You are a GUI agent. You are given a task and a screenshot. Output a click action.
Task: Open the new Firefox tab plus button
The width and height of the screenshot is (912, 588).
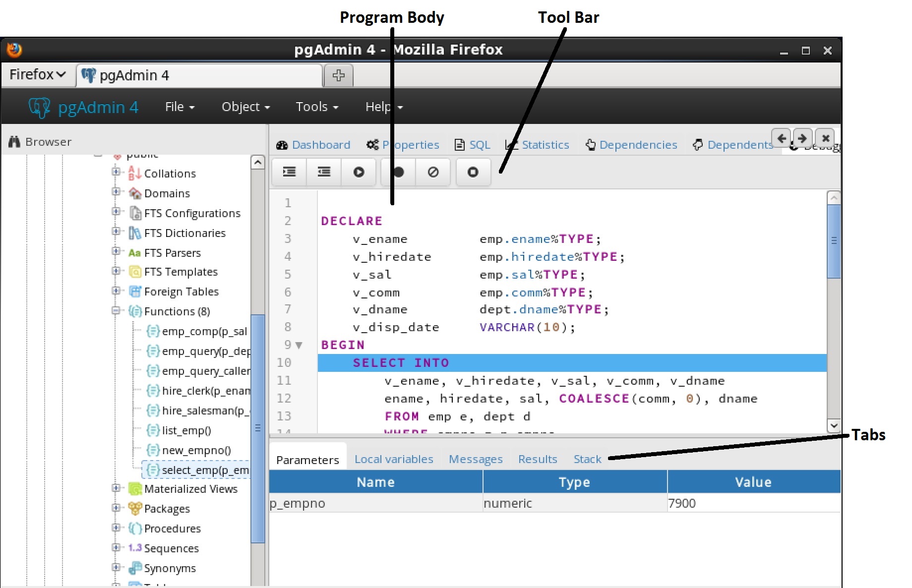point(338,75)
